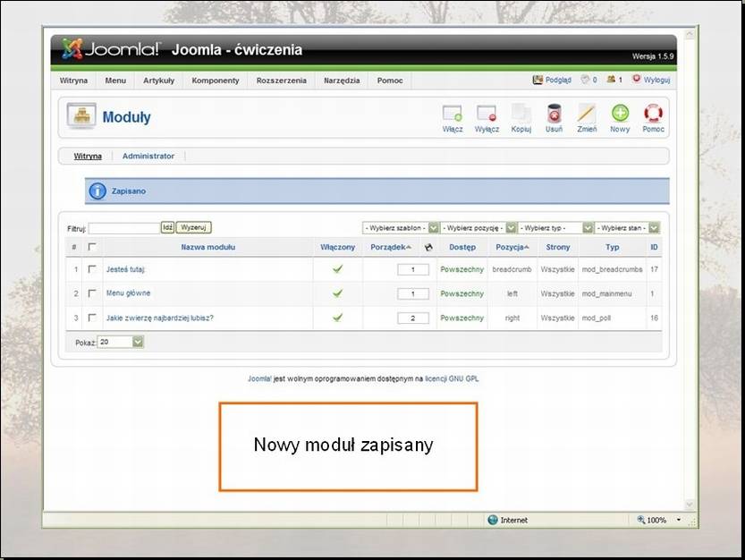Click the Wyzeruj reset button
The image size is (745, 560).
[x=193, y=228]
